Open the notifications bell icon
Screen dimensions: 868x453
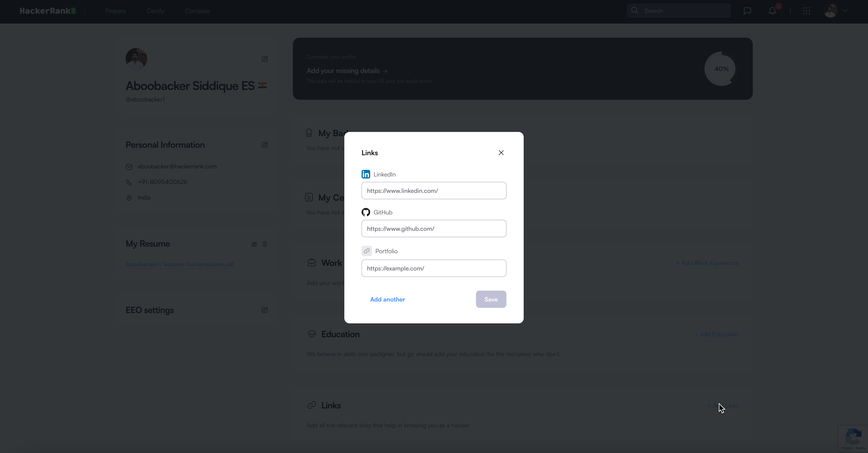pos(772,11)
